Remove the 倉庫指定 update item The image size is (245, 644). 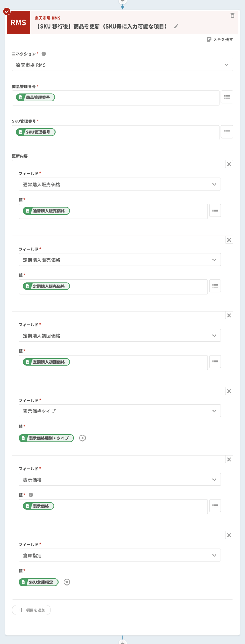click(x=229, y=535)
